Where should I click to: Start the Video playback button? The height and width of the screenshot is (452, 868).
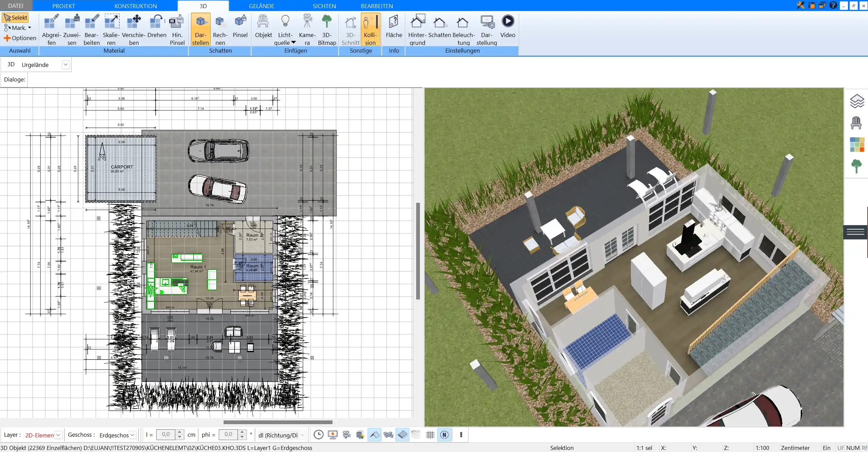(508, 26)
